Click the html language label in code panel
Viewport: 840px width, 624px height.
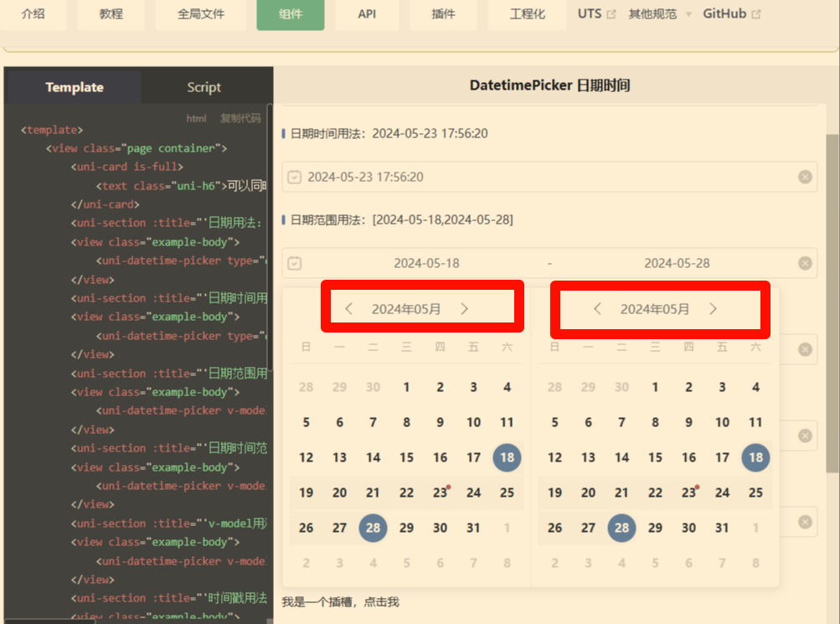(x=196, y=118)
